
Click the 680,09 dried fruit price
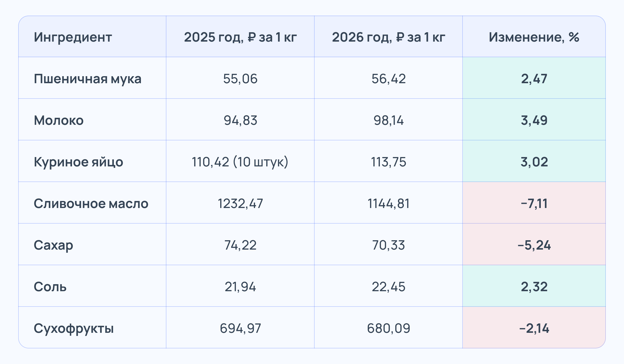tap(388, 328)
